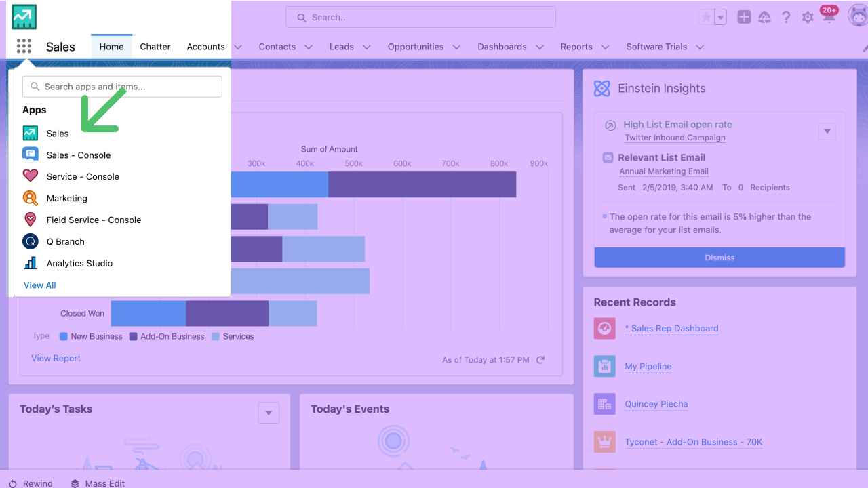The width and height of the screenshot is (868, 488).
Task: Click the Einstein Insights atom icon
Action: [602, 88]
